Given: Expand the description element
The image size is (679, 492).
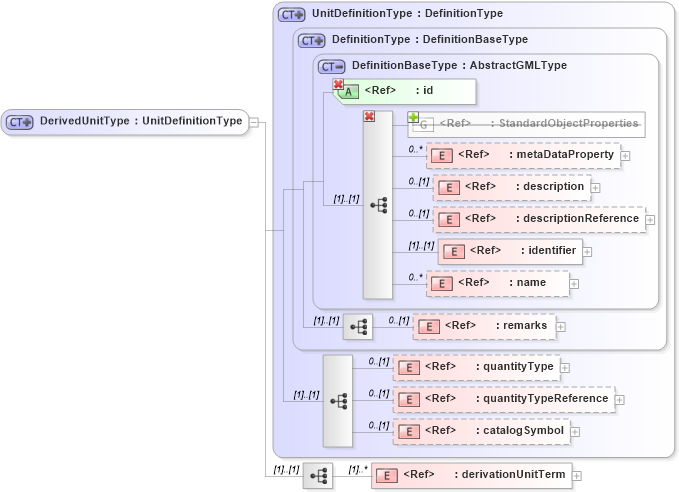Looking at the screenshot, I should (x=595, y=188).
